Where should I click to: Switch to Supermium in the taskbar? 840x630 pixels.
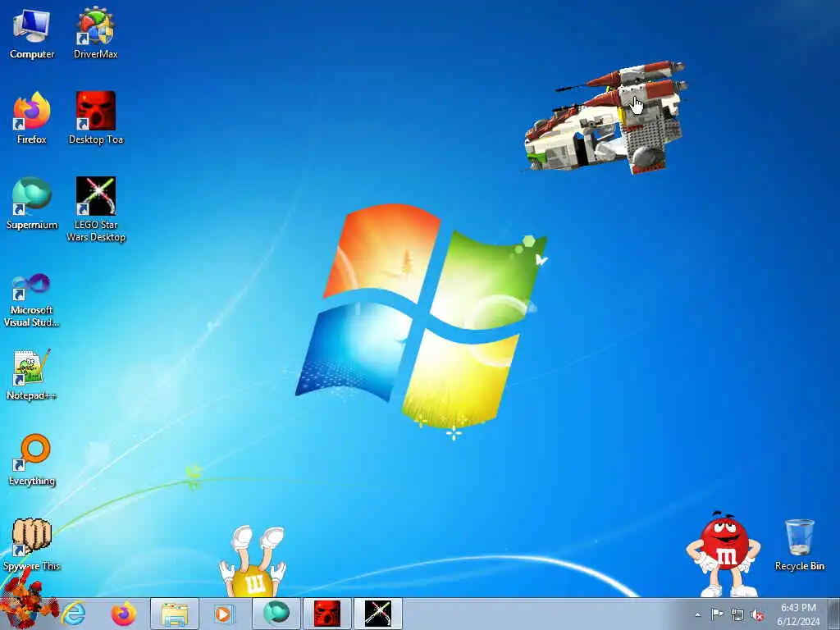tap(276, 614)
